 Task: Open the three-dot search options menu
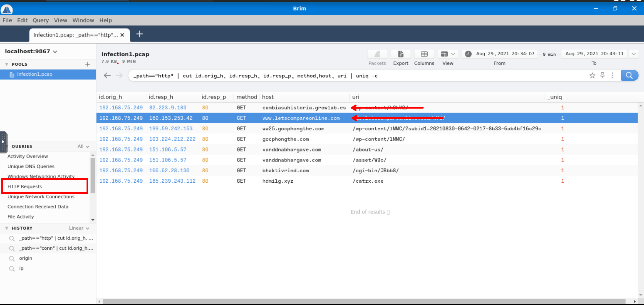[x=612, y=76]
